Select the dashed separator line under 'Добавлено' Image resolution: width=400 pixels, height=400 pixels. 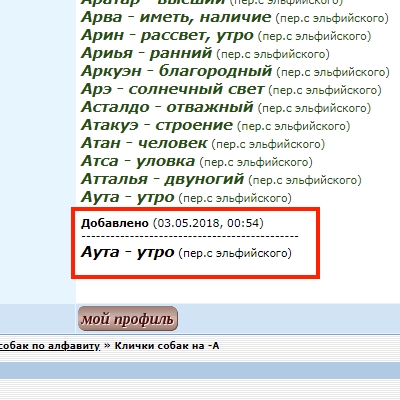(190, 237)
